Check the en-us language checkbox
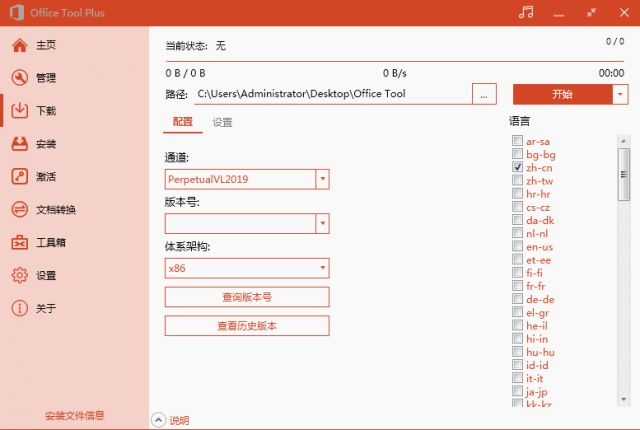Viewport: 640px width, 430px height. click(518, 246)
